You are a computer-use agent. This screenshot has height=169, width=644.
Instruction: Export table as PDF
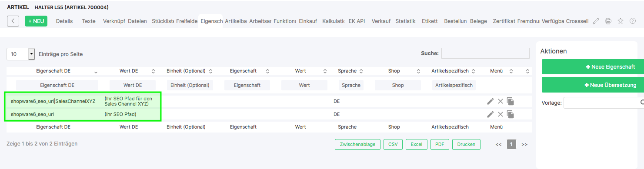click(x=440, y=144)
